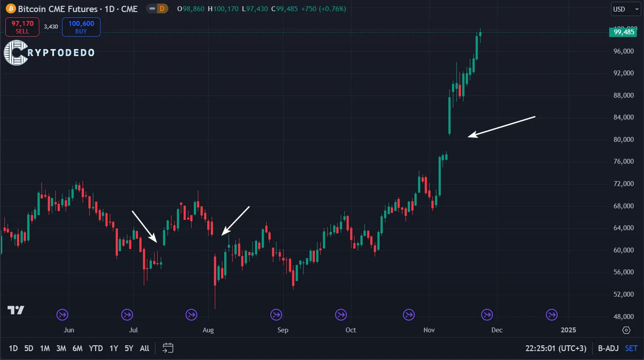Open chart axis settings gear
The image size is (644, 360).
point(626,330)
